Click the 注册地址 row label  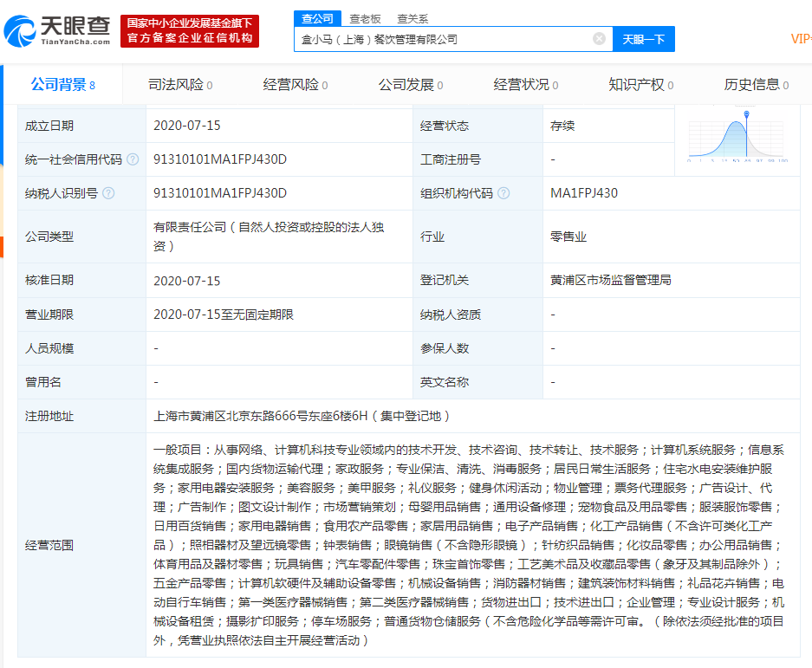49,416
